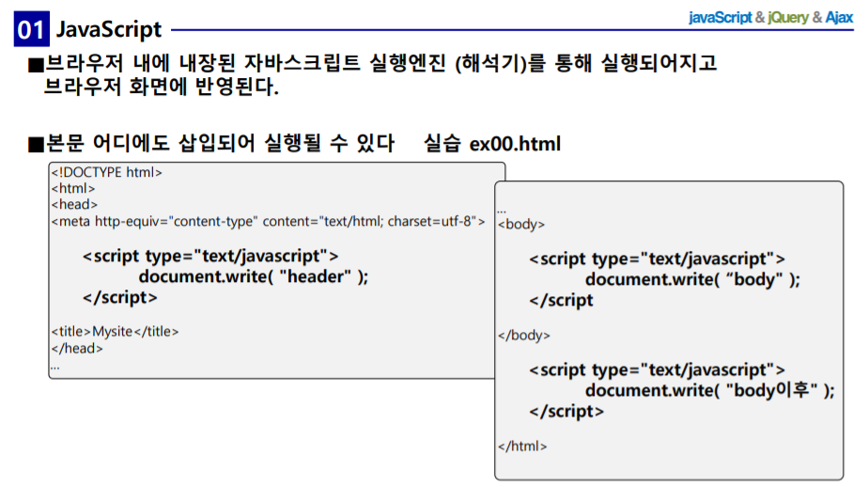
Task: Click the '</body>' closing tag line
Action: click(x=523, y=336)
